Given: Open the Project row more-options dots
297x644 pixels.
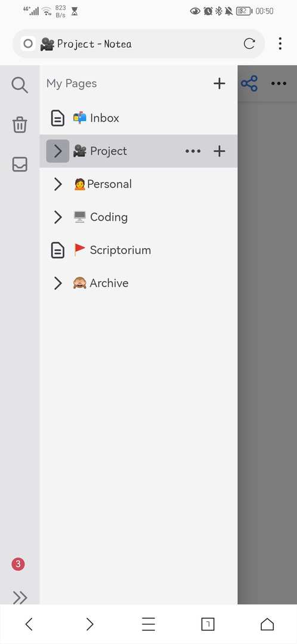Looking at the screenshot, I should point(193,151).
